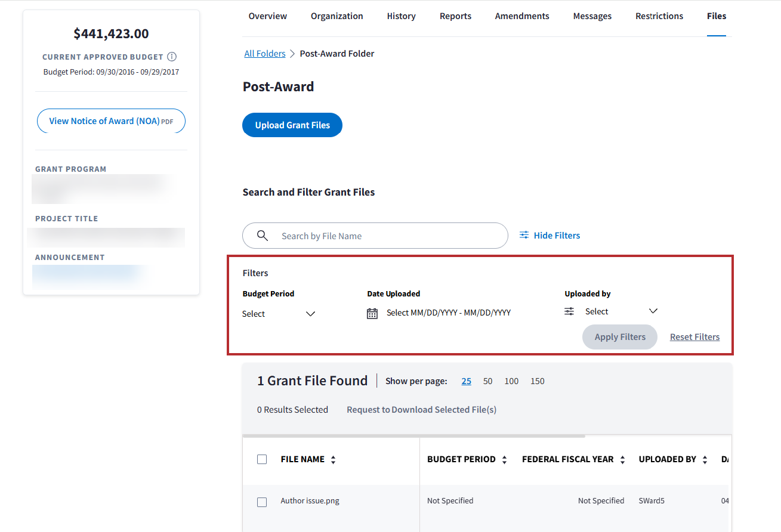Go back via All Folders breadcrumb link

tap(265, 54)
